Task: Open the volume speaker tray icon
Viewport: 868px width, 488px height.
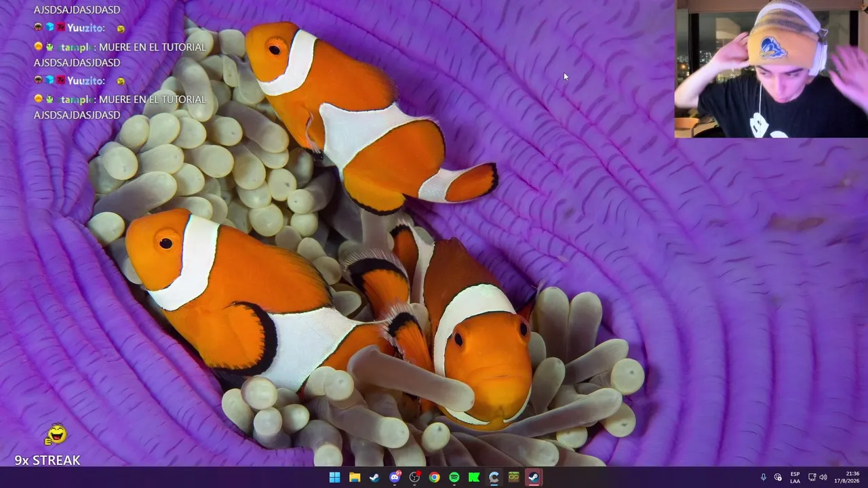Action: coord(823,477)
